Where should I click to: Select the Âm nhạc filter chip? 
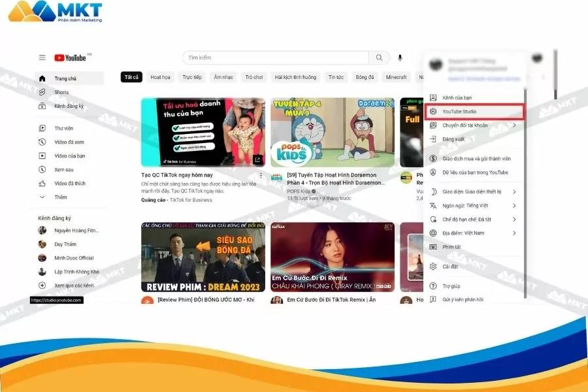coord(223,77)
